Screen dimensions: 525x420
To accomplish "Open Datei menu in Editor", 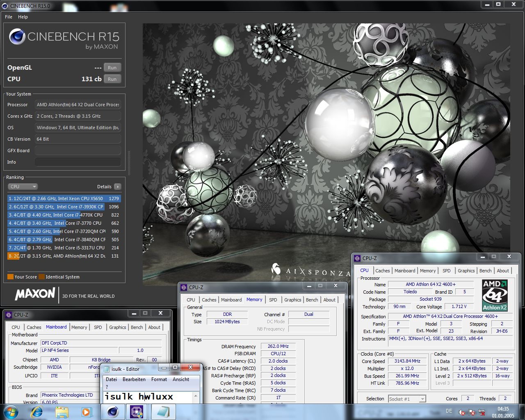I will click(x=111, y=379).
